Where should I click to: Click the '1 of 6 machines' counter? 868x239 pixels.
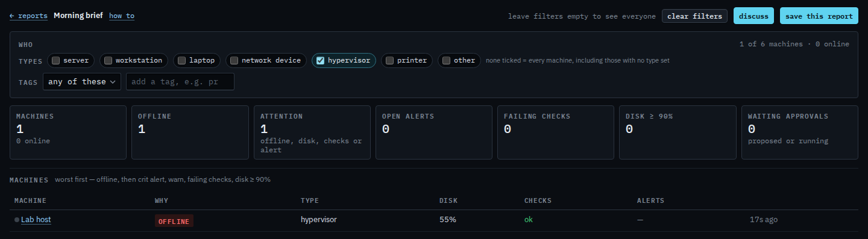pos(771,44)
